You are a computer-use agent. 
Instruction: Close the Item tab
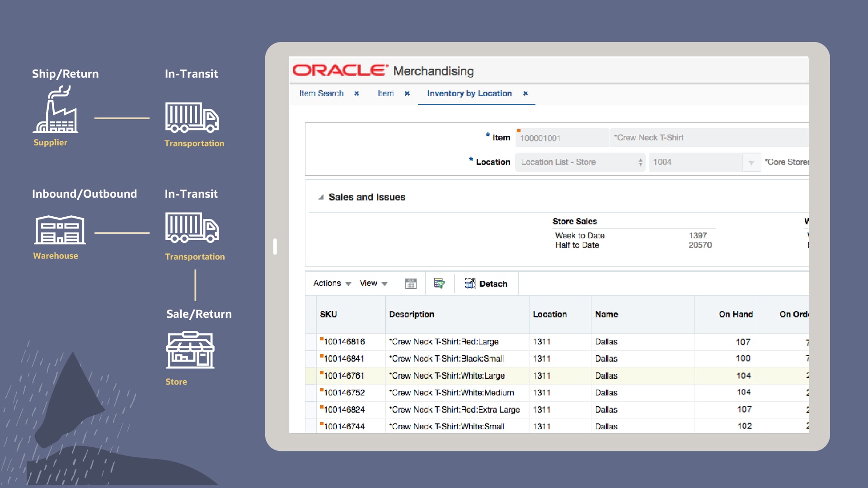(x=407, y=93)
